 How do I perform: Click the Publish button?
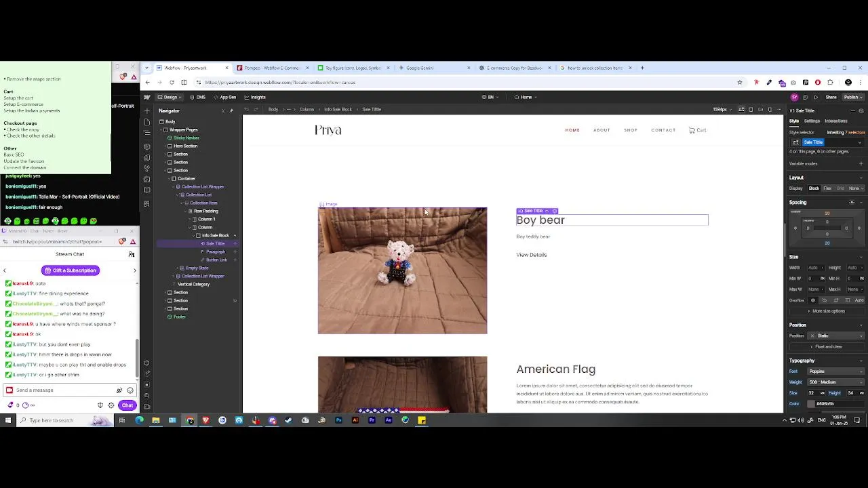(x=852, y=97)
